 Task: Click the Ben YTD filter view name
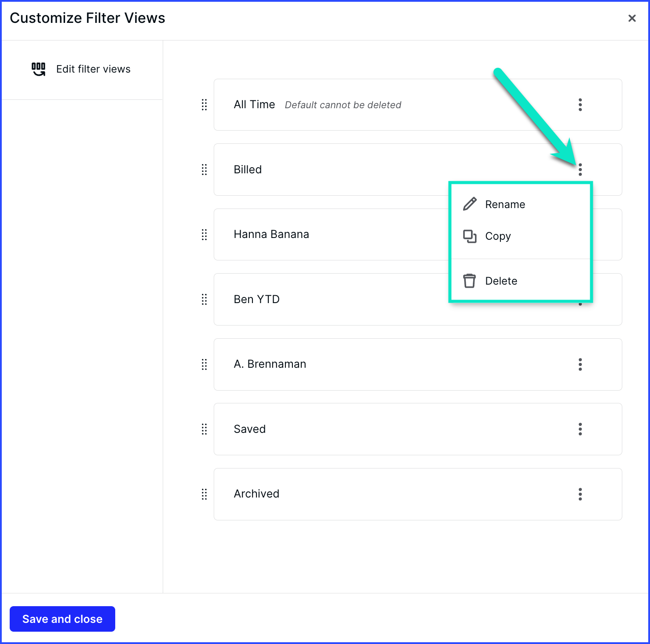point(257,299)
